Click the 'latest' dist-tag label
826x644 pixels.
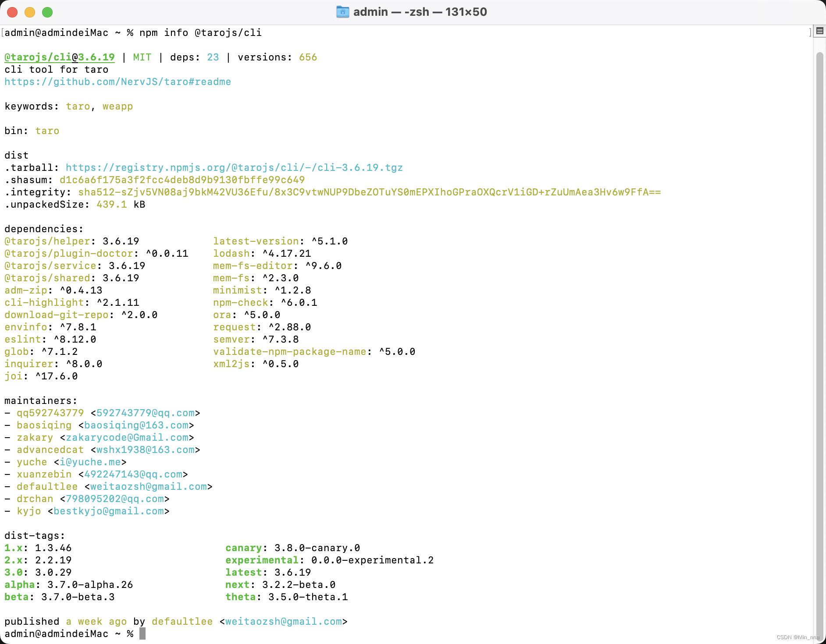tap(244, 573)
